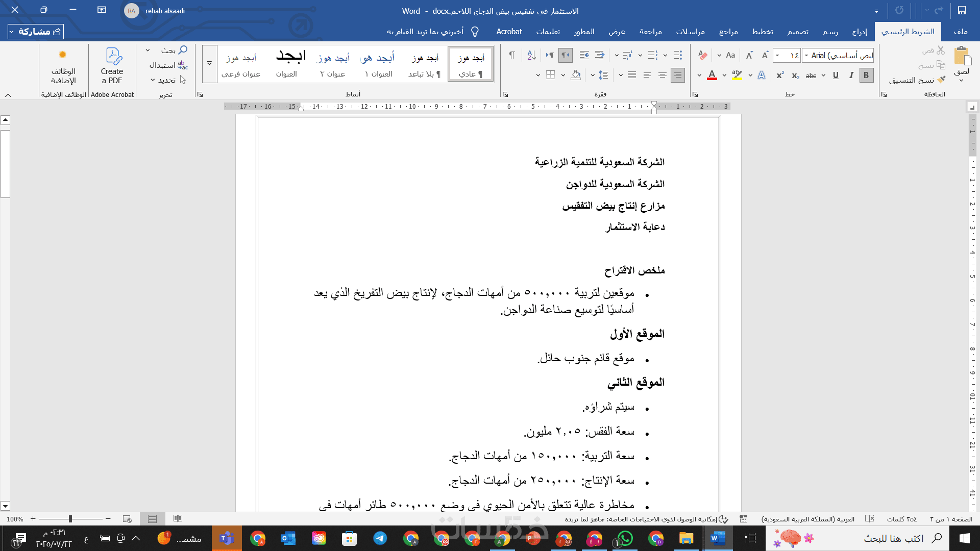
Task: Click the Windows taskbar search field
Action: [x=893, y=538]
